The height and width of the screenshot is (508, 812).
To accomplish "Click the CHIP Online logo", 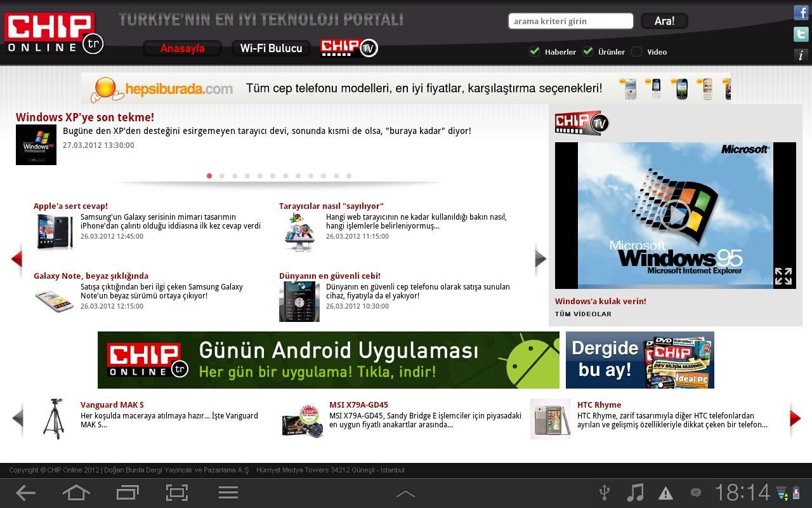I will pyautogui.click(x=54, y=33).
